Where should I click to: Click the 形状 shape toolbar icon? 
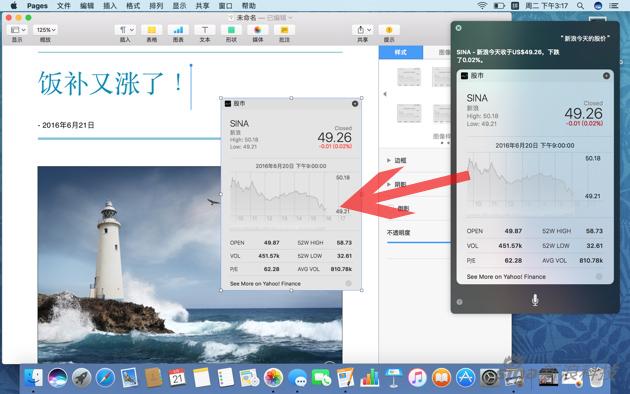[x=231, y=30]
